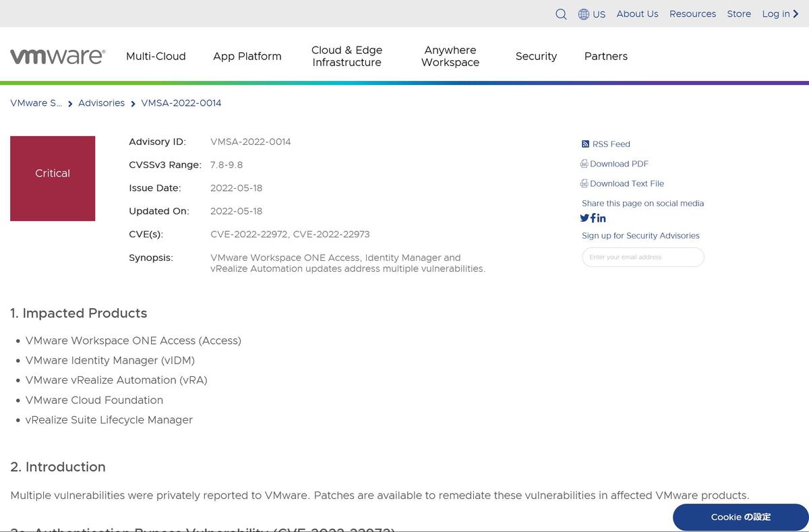Go to Advisories breadcrumb
This screenshot has height=532, width=809.
pos(101,103)
